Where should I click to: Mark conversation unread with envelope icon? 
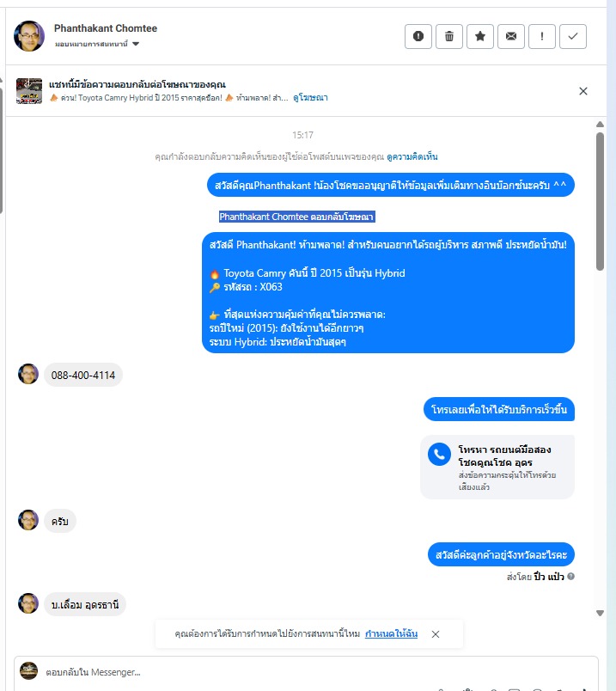point(510,36)
